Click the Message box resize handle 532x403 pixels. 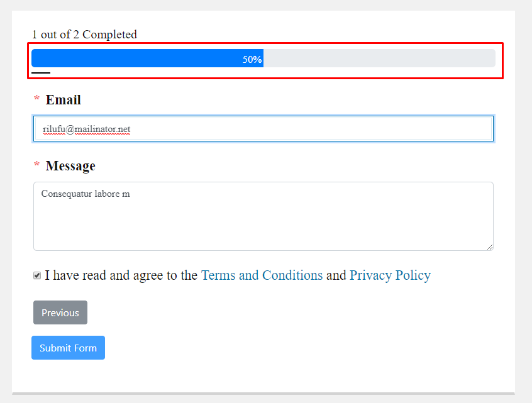489,246
